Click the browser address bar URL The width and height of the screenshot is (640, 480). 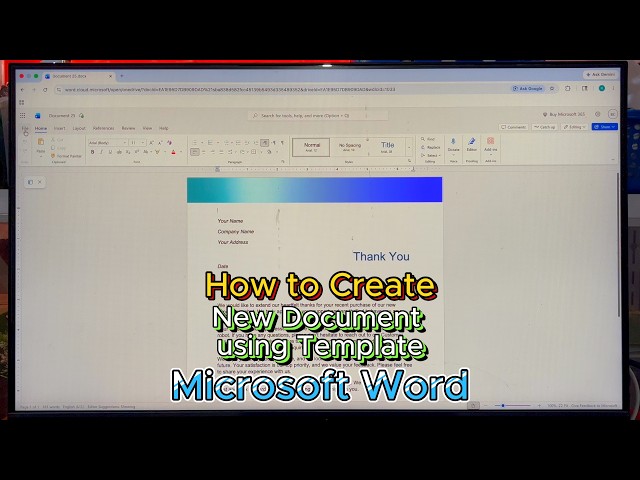pyautogui.click(x=230, y=89)
